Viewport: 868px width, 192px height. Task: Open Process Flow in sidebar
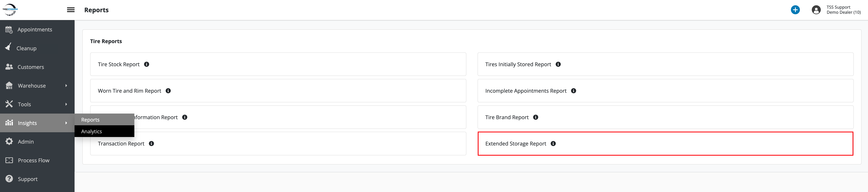[33, 160]
